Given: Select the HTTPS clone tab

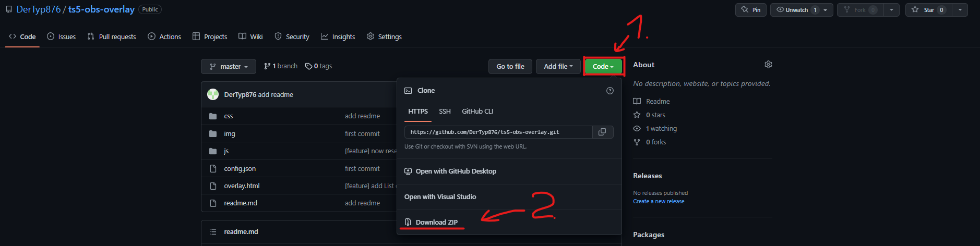Looking at the screenshot, I should [x=418, y=112].
